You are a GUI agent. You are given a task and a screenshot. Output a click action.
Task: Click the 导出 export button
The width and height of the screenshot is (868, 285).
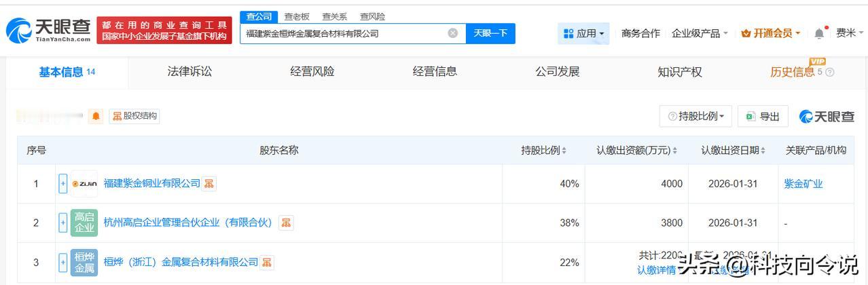click(763, 116)
